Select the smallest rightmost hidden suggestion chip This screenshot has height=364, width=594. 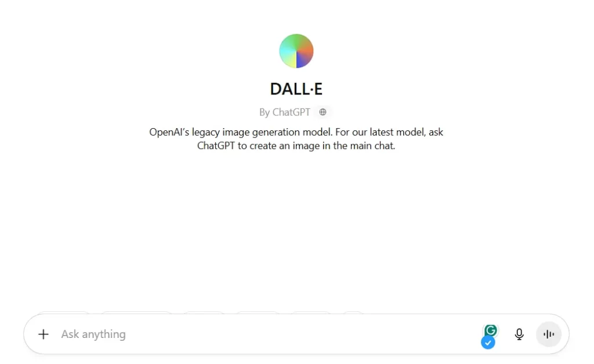point(353,312)
